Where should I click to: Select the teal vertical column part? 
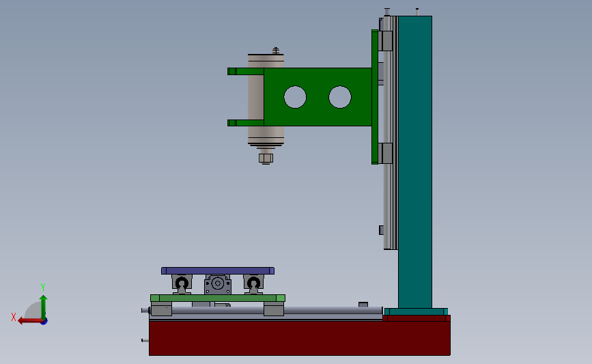[415, 162]
